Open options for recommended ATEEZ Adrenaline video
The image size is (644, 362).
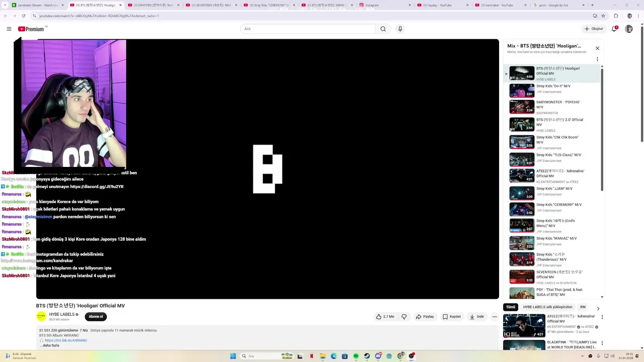(602, 317)
